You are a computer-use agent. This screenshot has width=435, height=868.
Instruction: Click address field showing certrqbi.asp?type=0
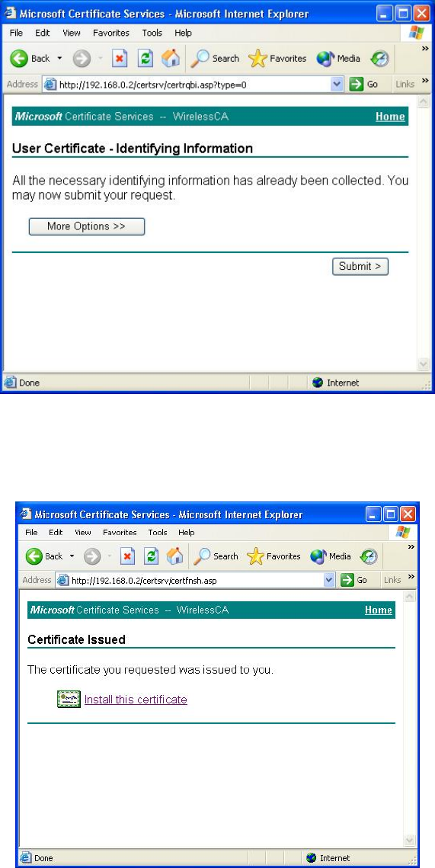click(194, 84)
